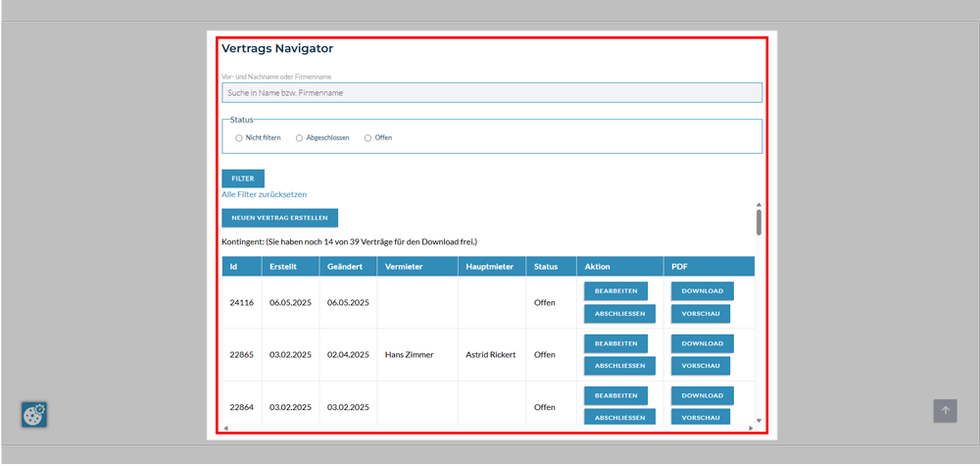Click Bearbeiten for contract 24116
The image size is (980, 466).
coord(615,291)
